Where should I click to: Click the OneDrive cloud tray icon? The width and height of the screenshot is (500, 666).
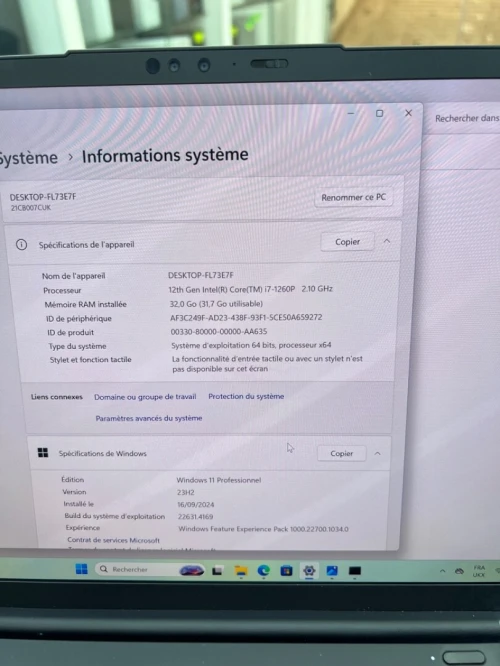point(459,571)
